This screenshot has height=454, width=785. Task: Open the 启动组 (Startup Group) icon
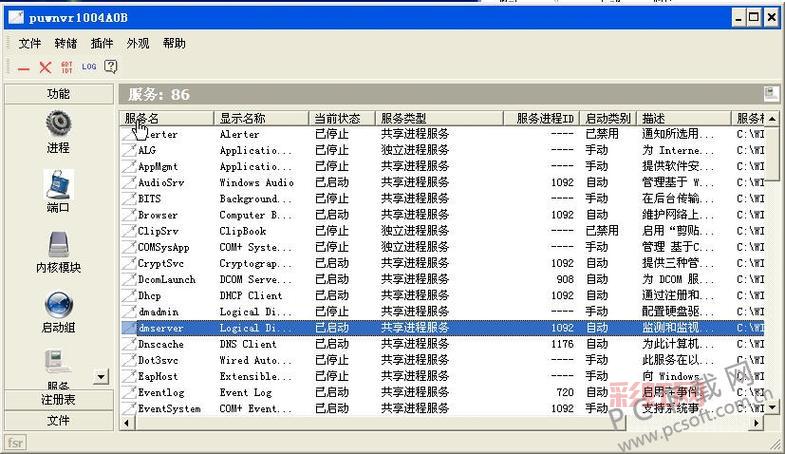[58, 305]
